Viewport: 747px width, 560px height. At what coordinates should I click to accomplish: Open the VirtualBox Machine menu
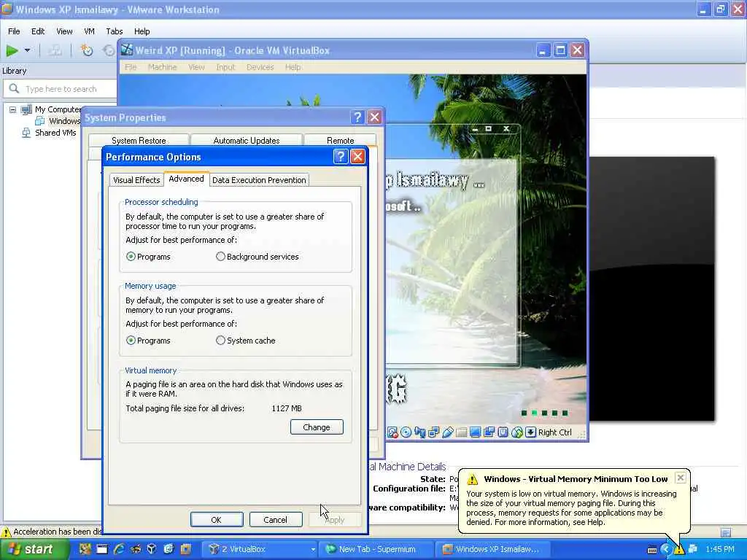163,67
